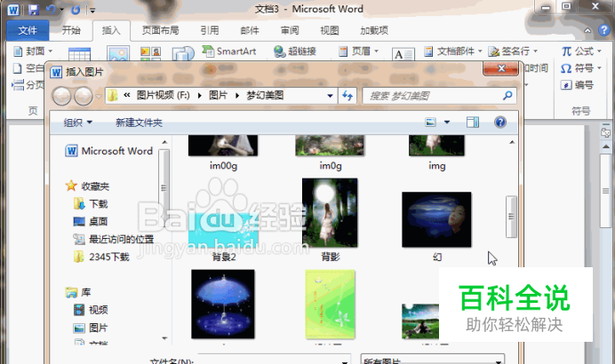Click the Back arrow in Insert Picture dialog
The height and width of the screenshot is (364, 615).
(61, 96)
